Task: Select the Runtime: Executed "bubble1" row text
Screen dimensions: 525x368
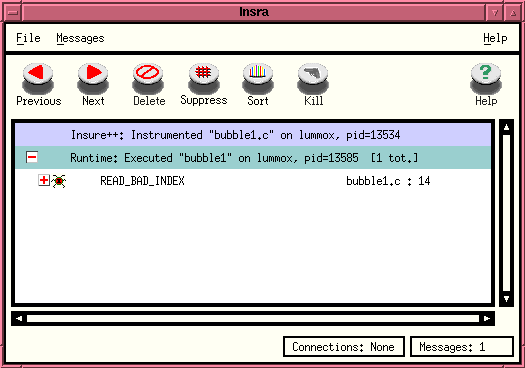Action: pos(244,158)
